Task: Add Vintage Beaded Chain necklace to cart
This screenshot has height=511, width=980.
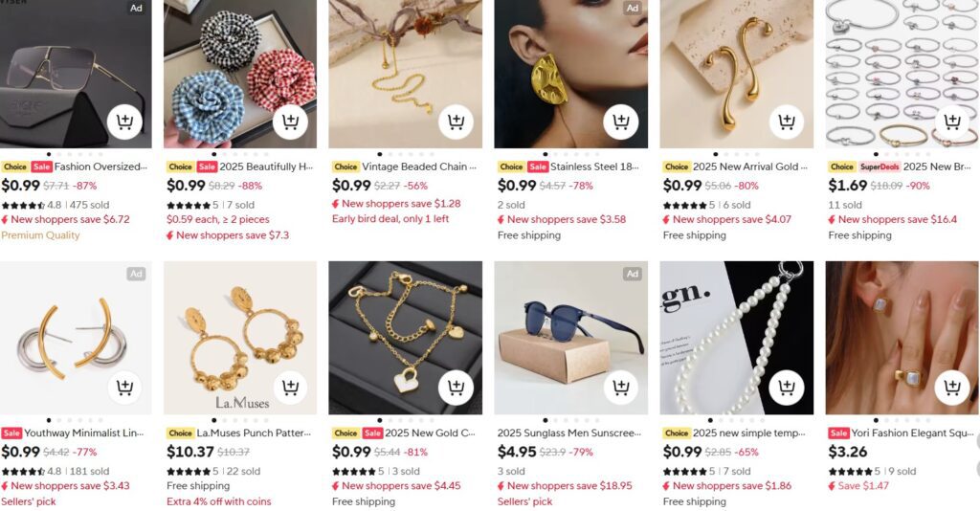Action: (x=456, y=122)
